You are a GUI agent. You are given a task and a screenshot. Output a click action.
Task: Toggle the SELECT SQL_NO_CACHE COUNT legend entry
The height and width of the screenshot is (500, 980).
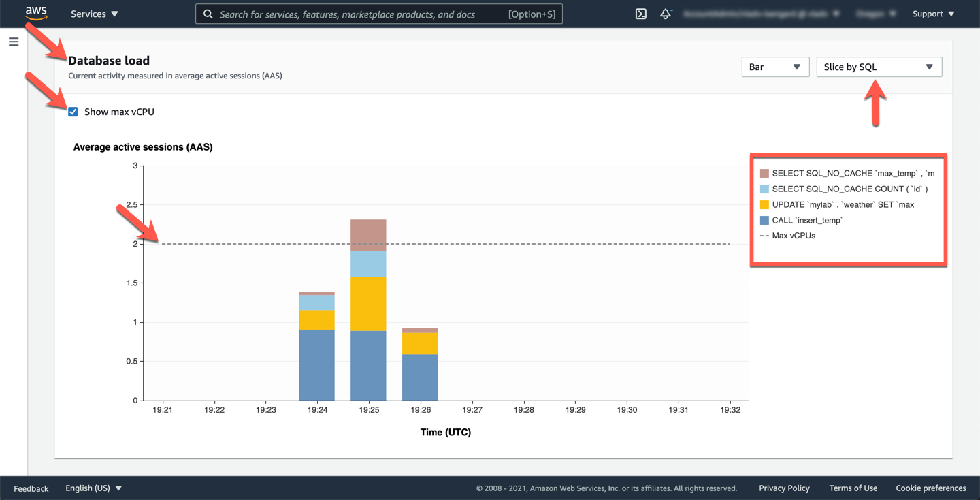pyautogui.click(x=849, y=189)
